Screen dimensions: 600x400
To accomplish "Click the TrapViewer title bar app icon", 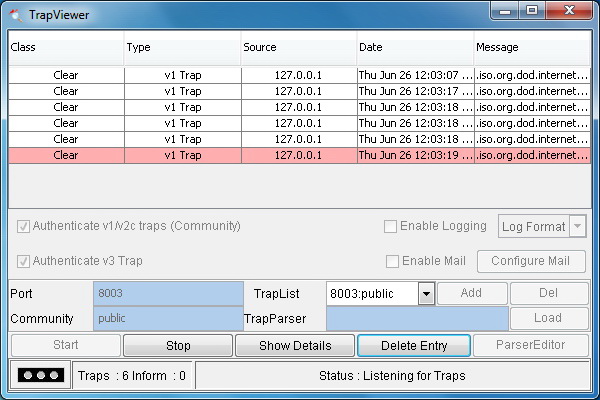I will point(16,15).
